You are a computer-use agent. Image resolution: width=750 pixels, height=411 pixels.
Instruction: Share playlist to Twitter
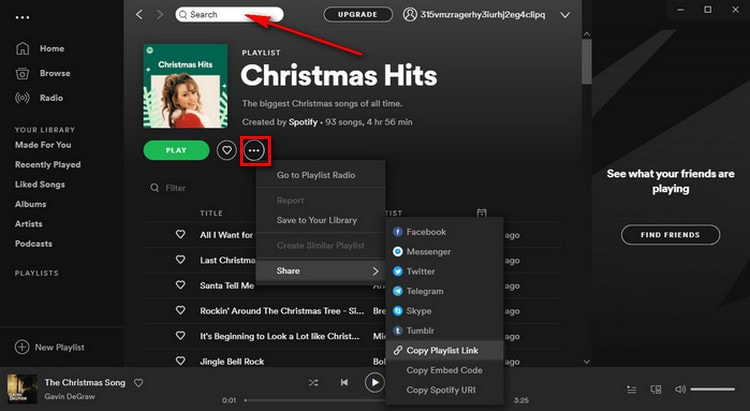(x=444, y=271)
